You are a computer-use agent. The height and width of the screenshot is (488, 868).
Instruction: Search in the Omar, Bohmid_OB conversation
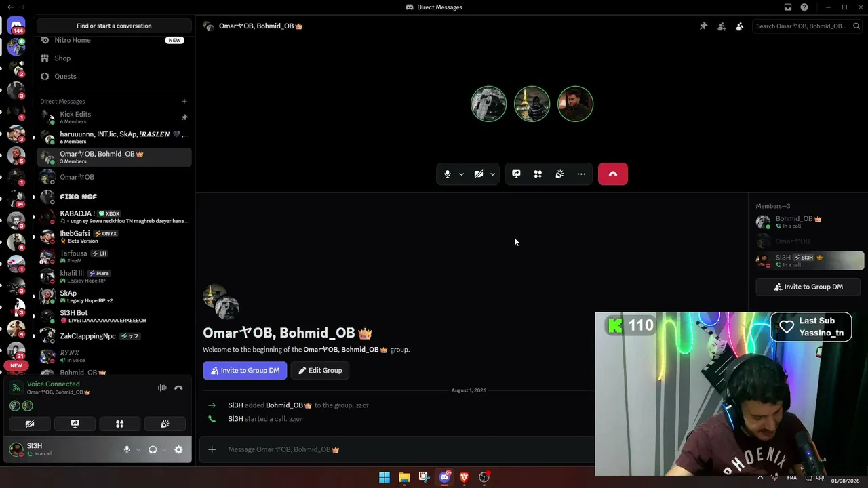coord(808,26)
